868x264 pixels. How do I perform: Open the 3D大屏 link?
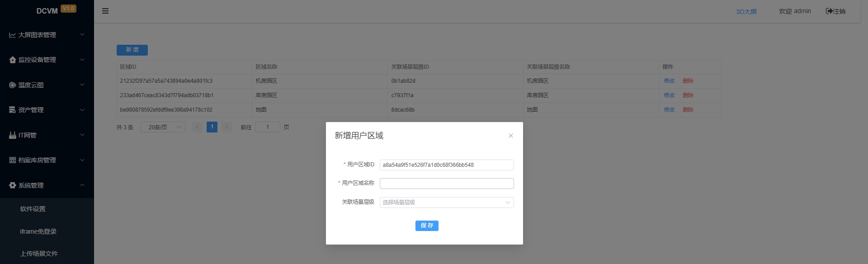point(746,12)
